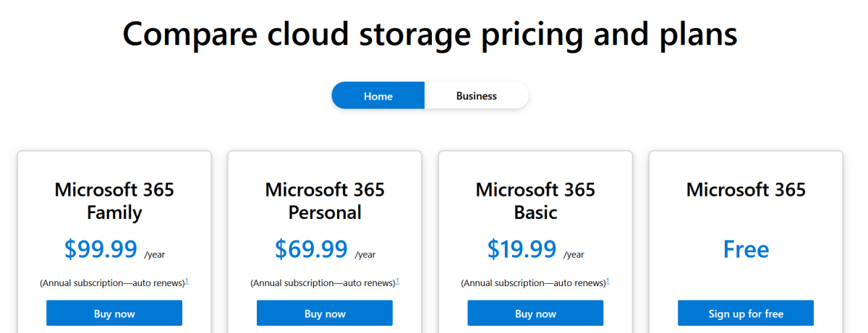Click the Microsoft 365 Family plan title

(114, 201)
